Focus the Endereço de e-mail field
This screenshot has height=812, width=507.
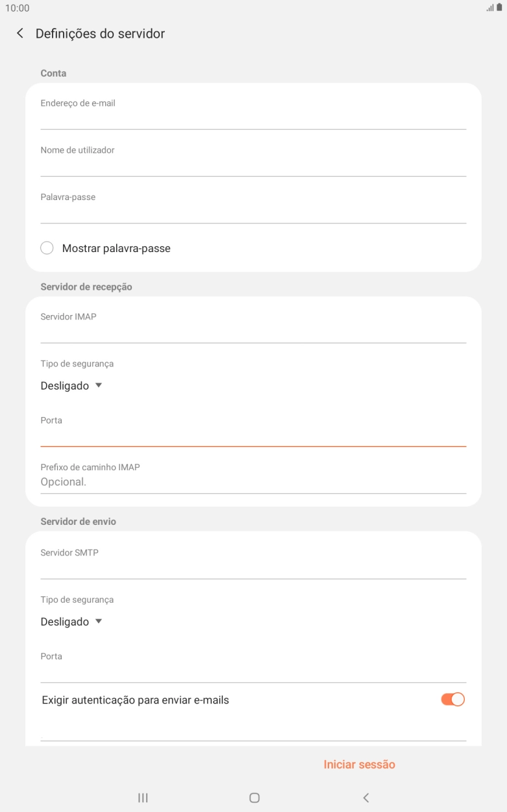253,119
